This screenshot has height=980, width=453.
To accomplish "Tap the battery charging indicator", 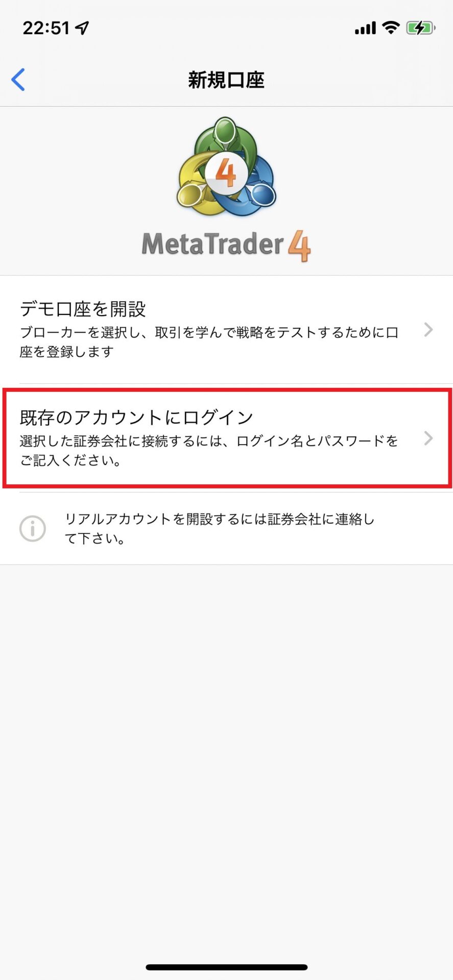I will click(x=420, y=28).
